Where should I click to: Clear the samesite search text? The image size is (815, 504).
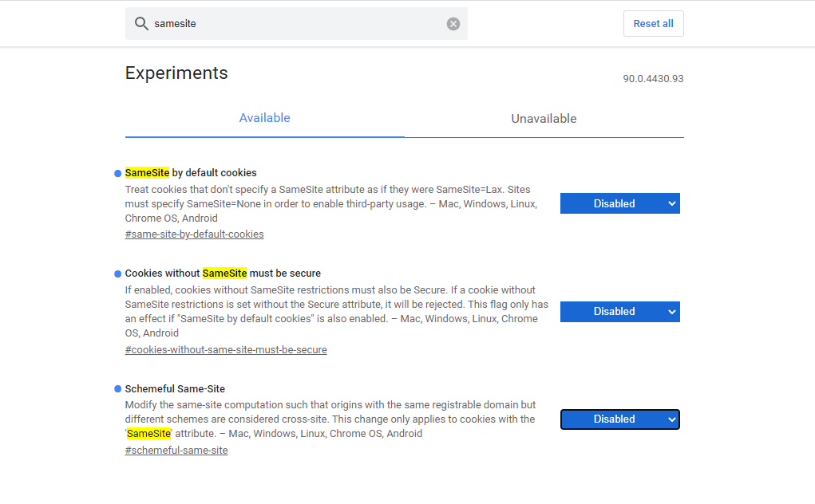tap(453, 24)
